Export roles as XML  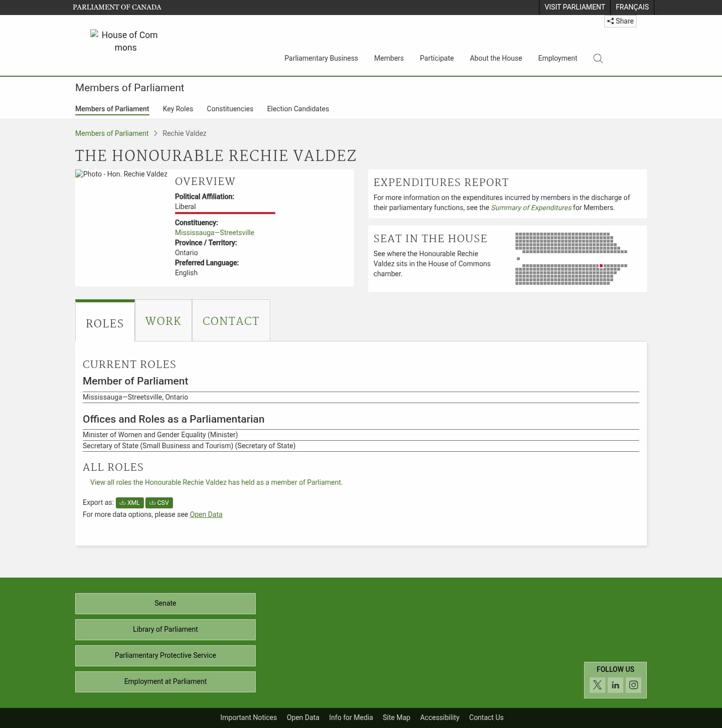pyautogui.click(x=129, y=502)
